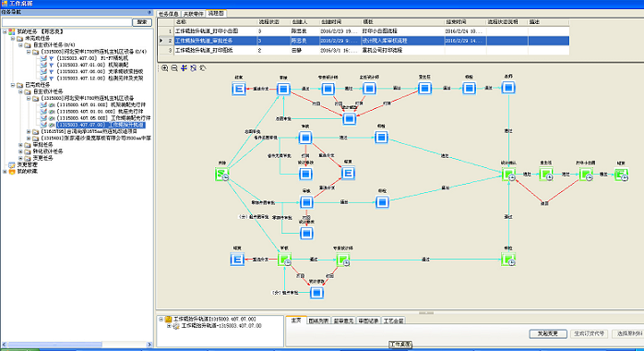The image size is (644, 351).
Task: Switch to the 任务信息 tab
Action: point(169,14)
